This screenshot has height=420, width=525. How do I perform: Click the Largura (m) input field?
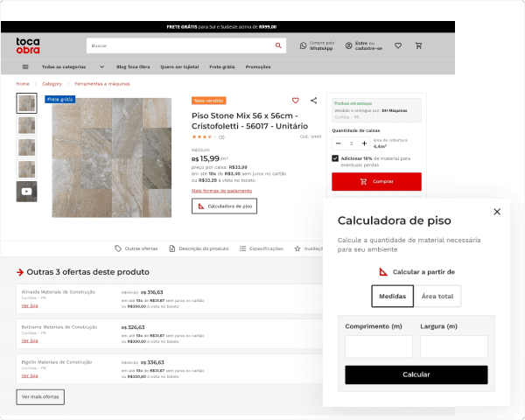[x=454, y=346]
